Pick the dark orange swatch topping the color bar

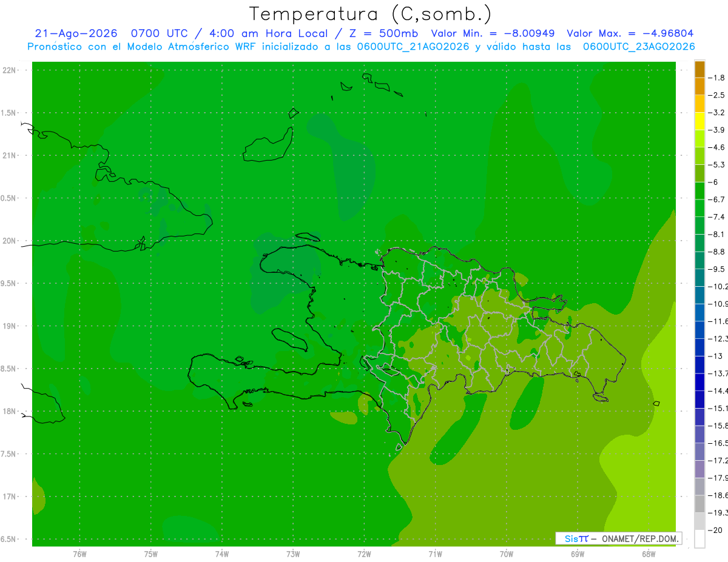[699, 69]
